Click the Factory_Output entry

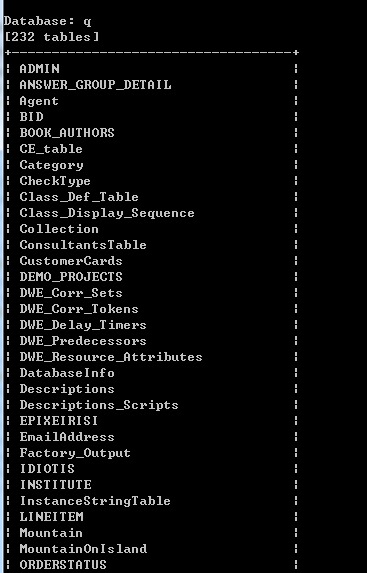[75, 453]
